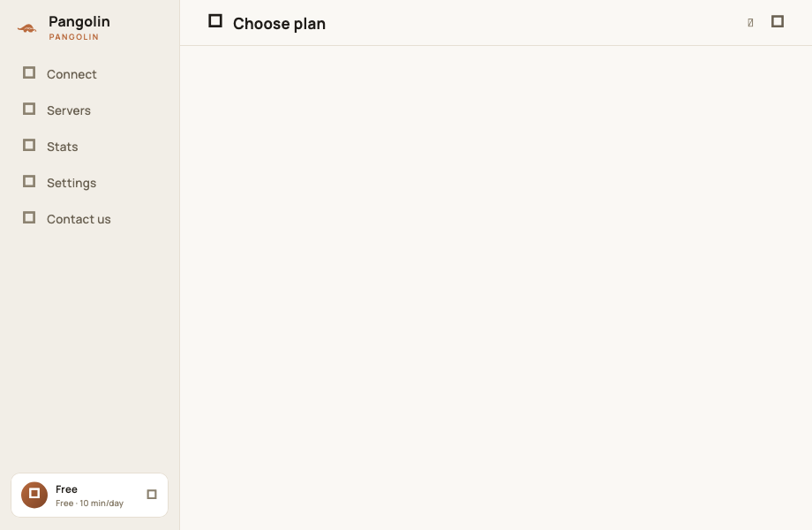Click the icon beside Contact us
This screenshot has height=530, width=812.
[x=29, y=218]
